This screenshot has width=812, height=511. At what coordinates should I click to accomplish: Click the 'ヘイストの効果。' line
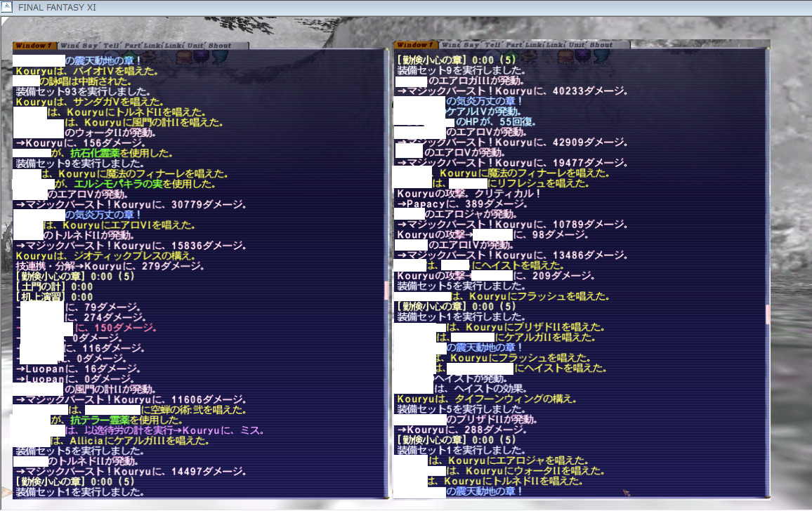click(480, 388)
